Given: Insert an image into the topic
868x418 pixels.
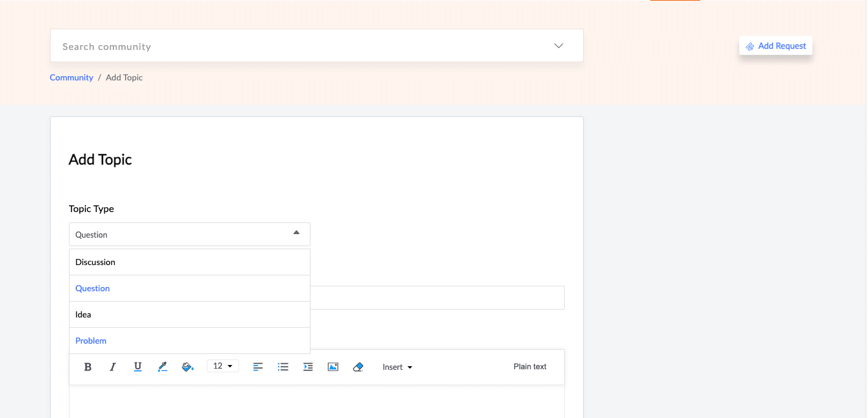Looking at the screenshot, I should pyautogui.click(x=333, y=367).
